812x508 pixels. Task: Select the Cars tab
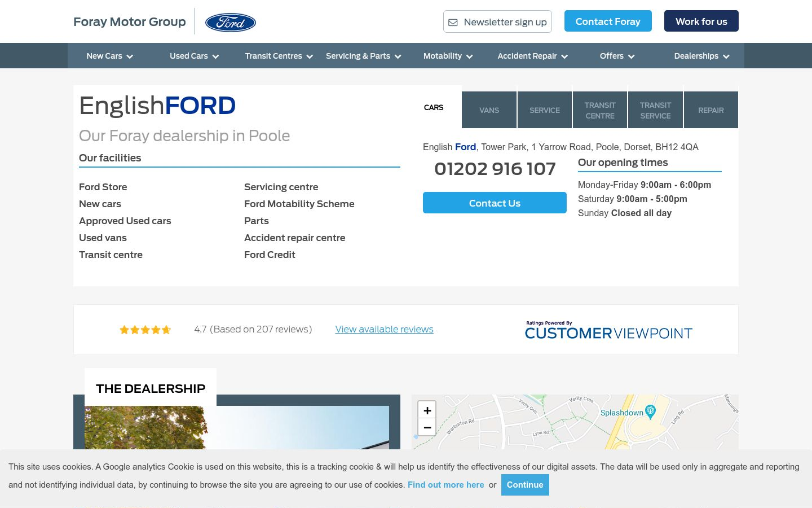[434, 107]
